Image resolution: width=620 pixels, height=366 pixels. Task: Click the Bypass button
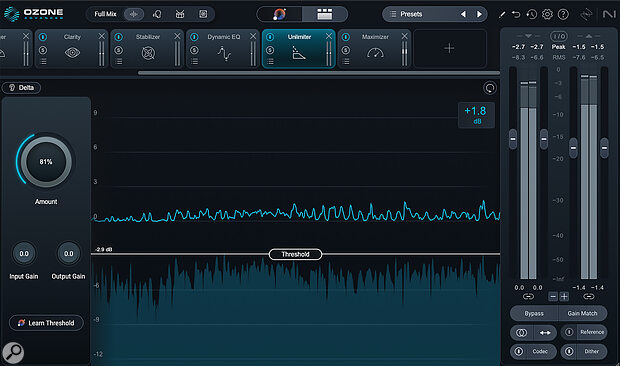point(534,313)
